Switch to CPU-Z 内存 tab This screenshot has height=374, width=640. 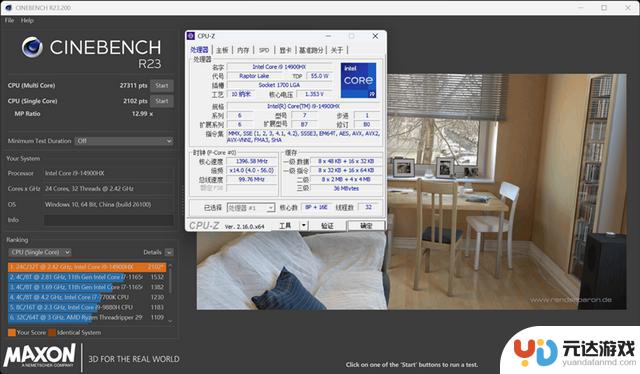click(243, 50)
